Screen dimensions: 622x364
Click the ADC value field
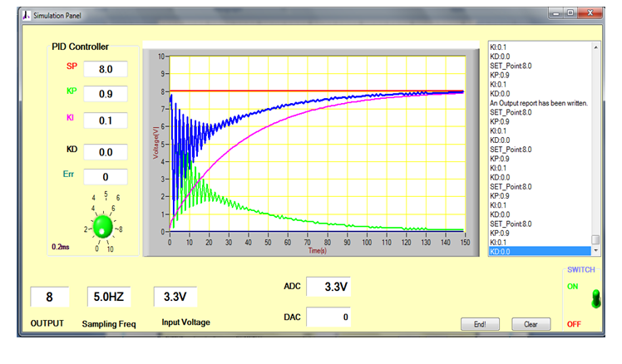[x=328, y=287]
